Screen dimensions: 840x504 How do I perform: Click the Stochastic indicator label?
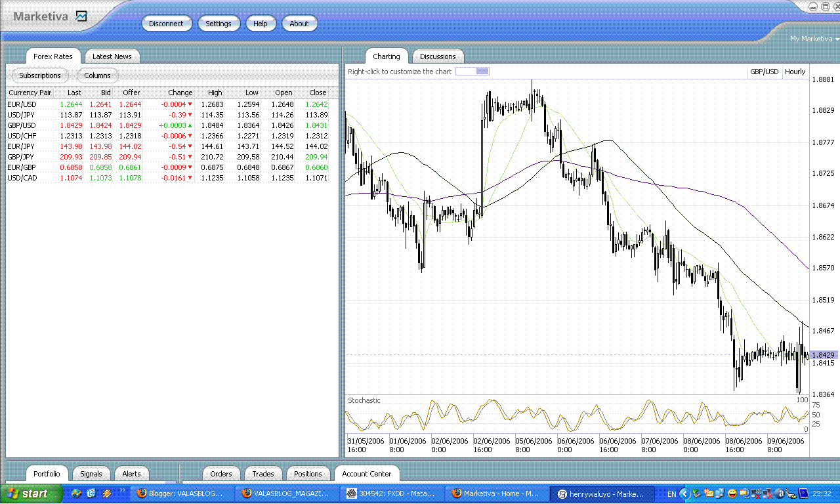coord(364,400)
